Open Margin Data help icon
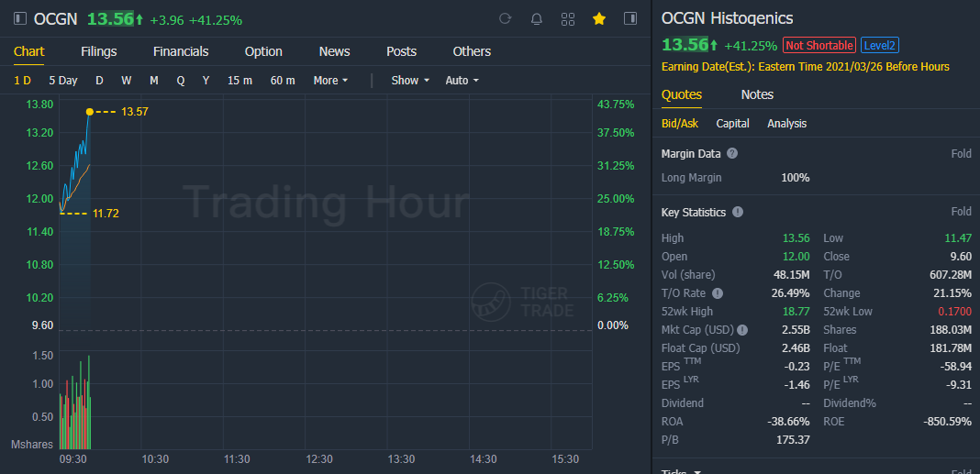Image resolution: width=980 pixels, height=474 pixels. pos(732,154)
